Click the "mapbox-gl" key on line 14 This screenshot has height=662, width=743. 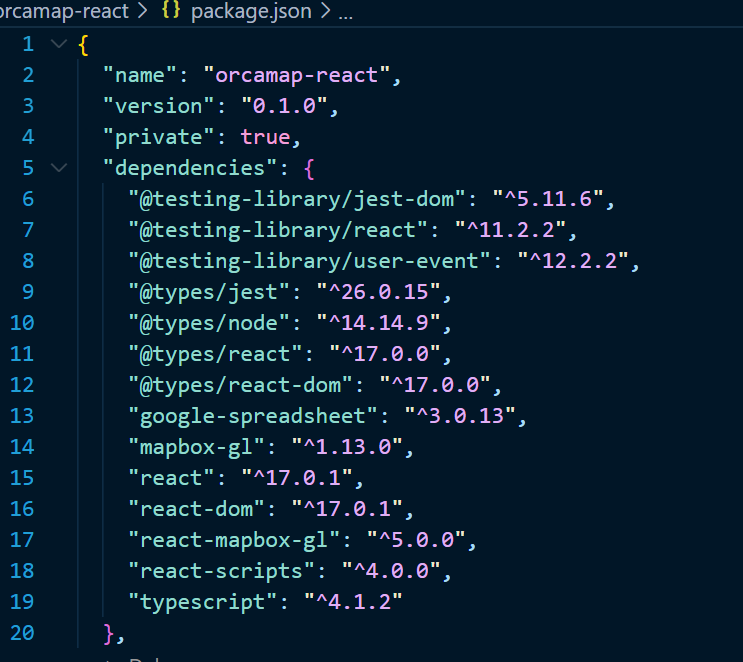(x=197, y=447)
